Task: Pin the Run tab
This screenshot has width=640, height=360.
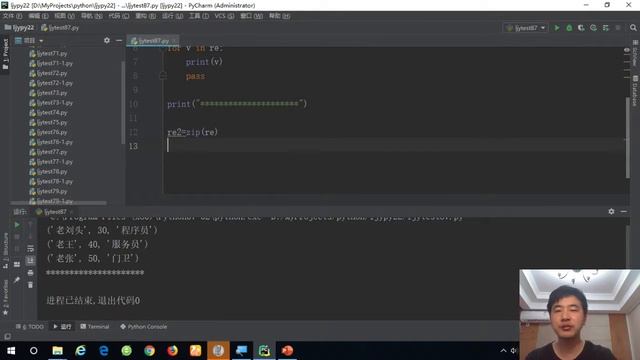Action: pyautogui.click(x=17, y=280)
